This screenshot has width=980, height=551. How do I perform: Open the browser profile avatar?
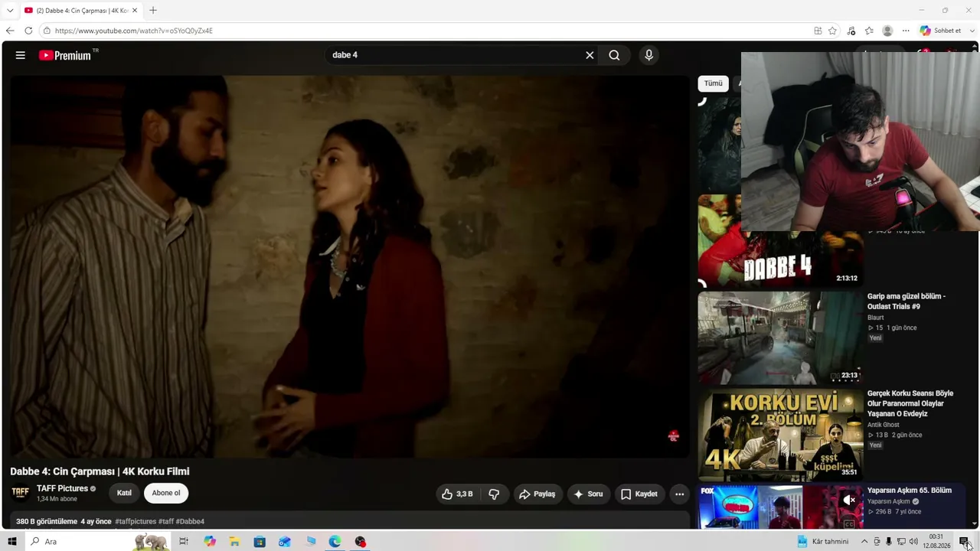887,31
